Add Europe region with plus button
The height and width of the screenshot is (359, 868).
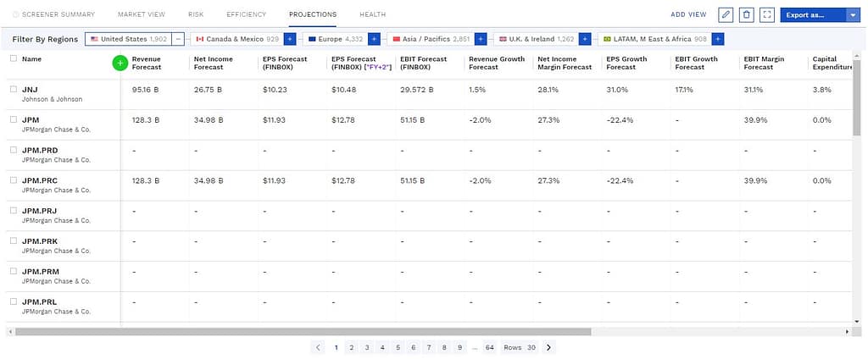(x=374, y=39)
